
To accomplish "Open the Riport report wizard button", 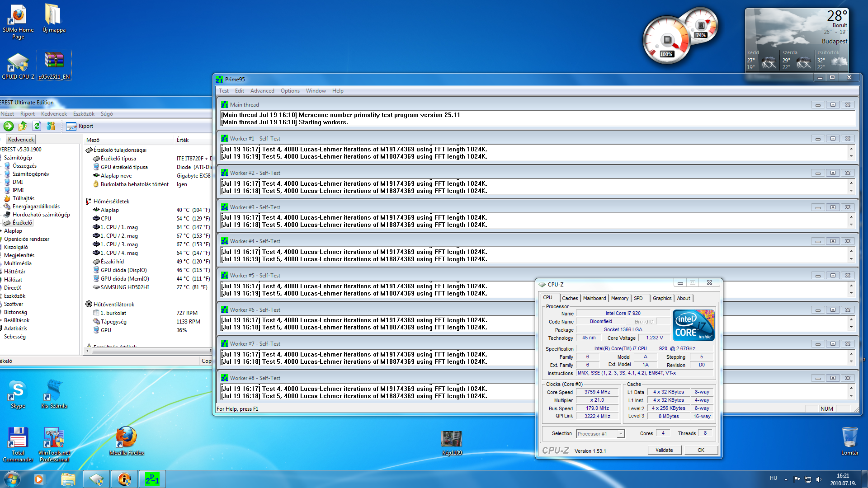I will tap(80, 126).
